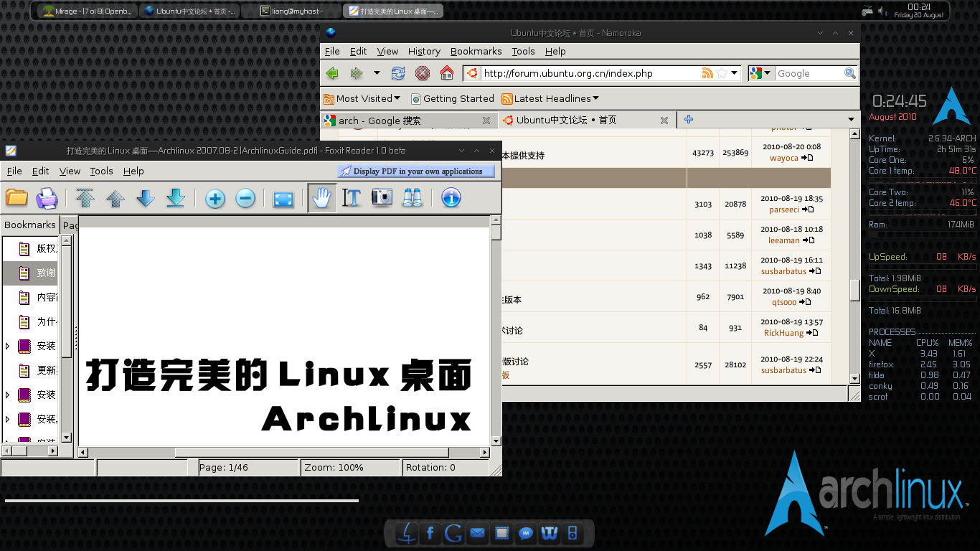Image resolution: width=980 pixels, height=551 pixels.
Task: Open the Bookmarks menu in browser
Action: (x=476, y=51)
